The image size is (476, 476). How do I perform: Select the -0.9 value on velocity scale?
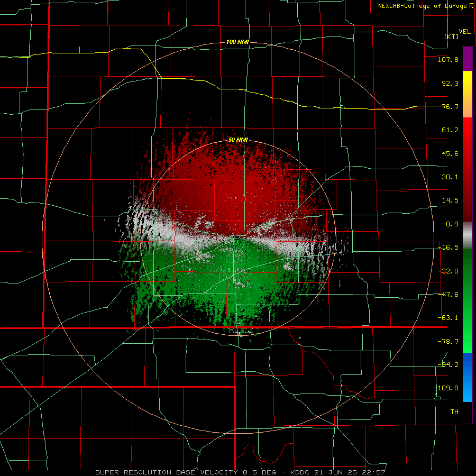(x=450, y=224)
